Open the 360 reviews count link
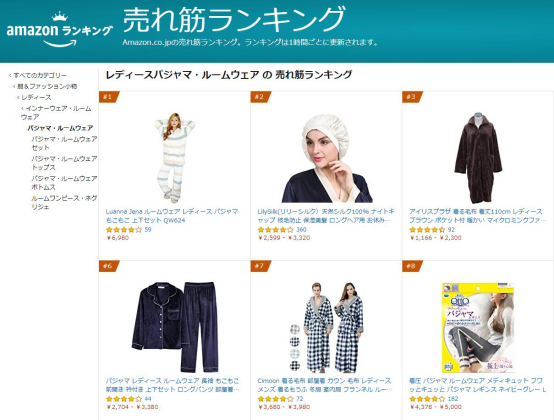This screenshot has width=554, height=420. pos(301,230)
